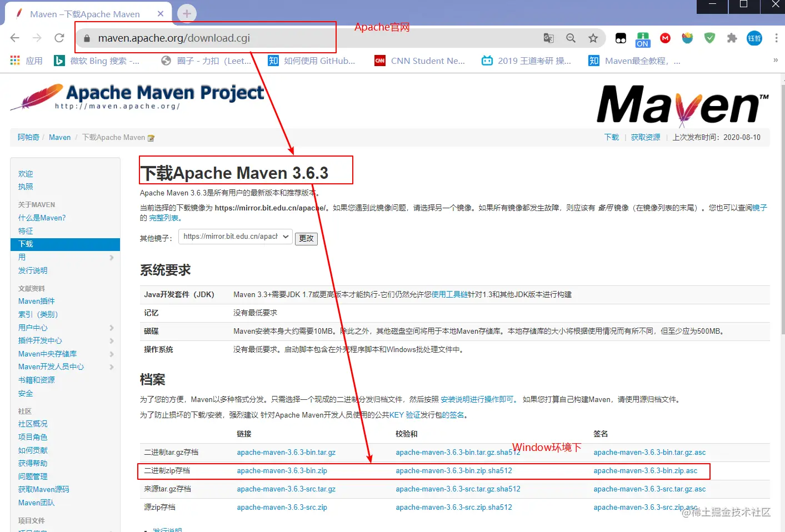Open the 获取资源 link
The width and height of the screenshot is (785, 532).
(x=646, y=137)
